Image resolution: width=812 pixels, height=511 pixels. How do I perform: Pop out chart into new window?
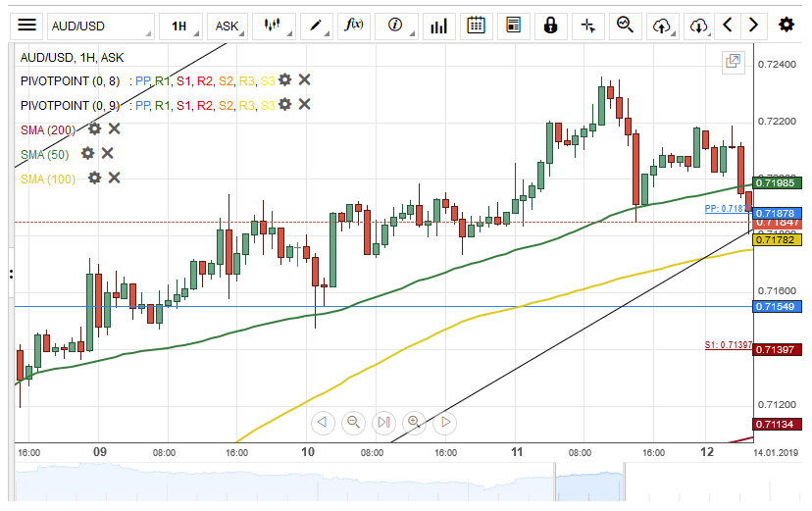[x=733, y=62]
